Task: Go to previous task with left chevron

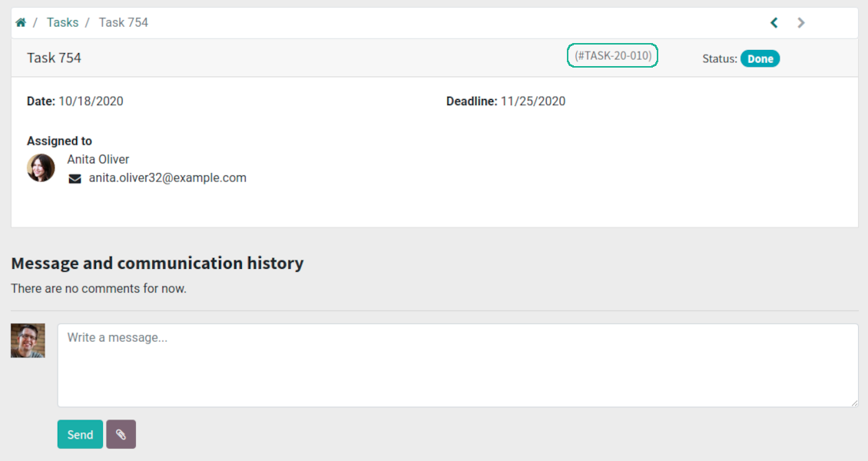Action: (x=774, y=23)
